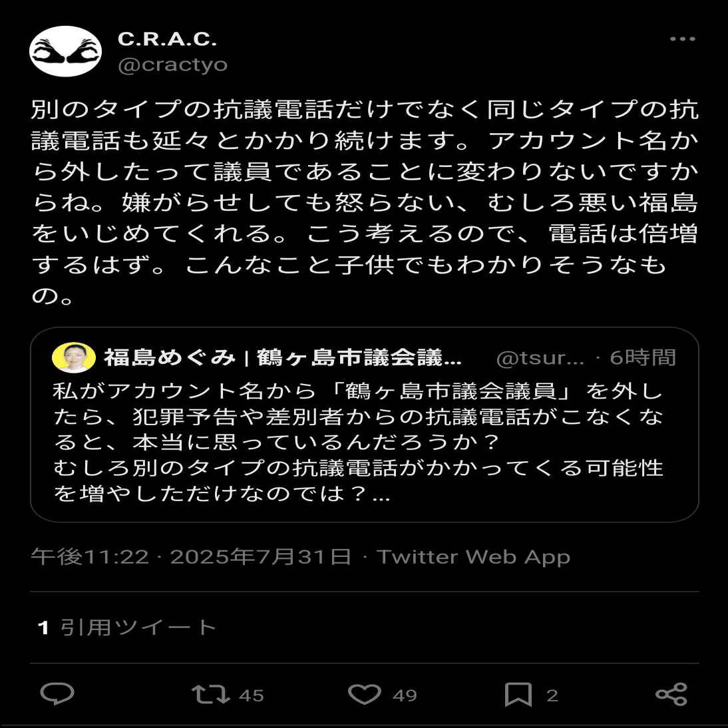This screenshot has height=728, width=728.
Task: Click the C.R.A.C. display name
Action: 167,39
